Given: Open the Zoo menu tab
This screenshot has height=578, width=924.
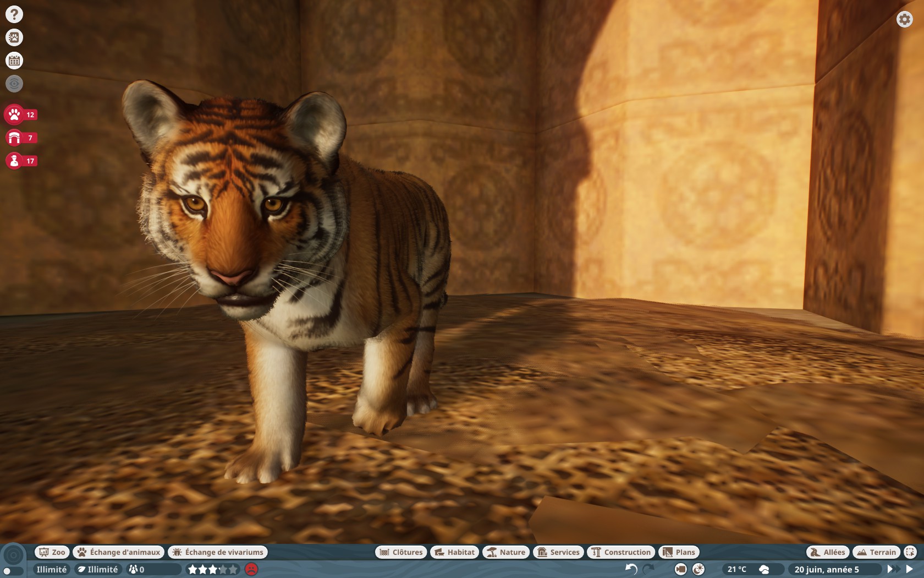Looking at the screenshot, I should (x=52, y=552).
